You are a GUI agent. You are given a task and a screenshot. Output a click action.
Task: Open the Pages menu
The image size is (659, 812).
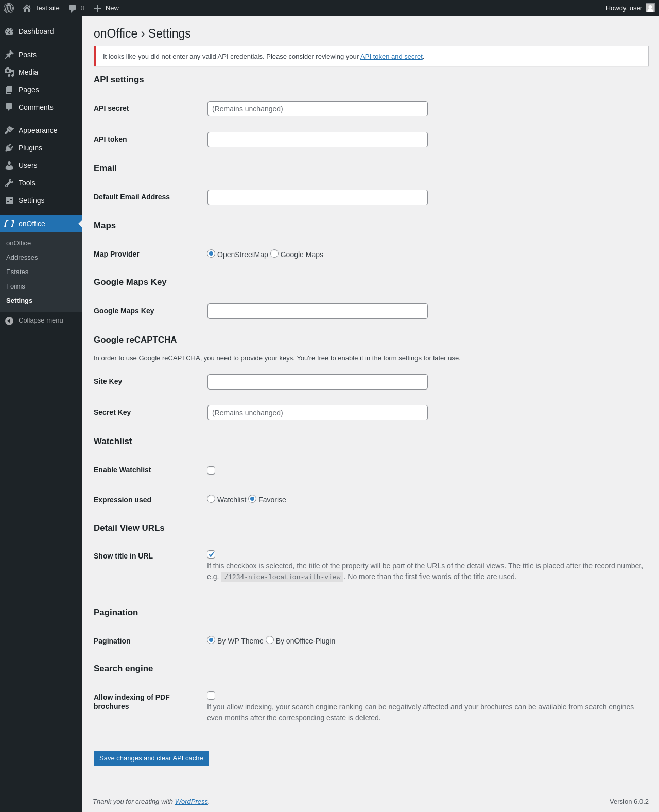coord(41,90)
